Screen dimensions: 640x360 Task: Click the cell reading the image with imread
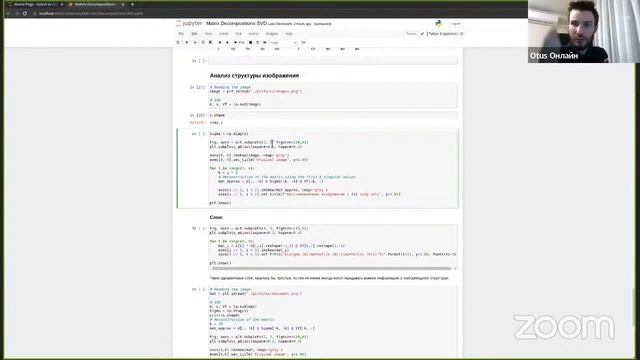(x=333, y=96)
